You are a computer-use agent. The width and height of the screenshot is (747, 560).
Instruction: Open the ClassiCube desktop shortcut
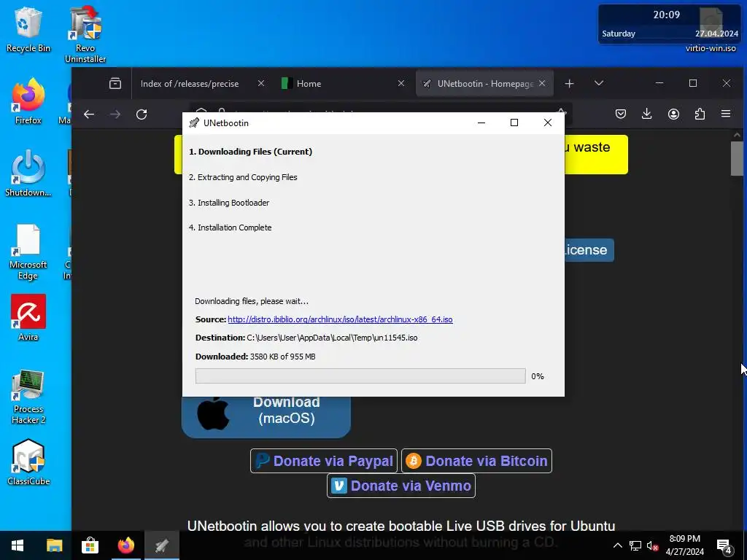tap(28, 462)
